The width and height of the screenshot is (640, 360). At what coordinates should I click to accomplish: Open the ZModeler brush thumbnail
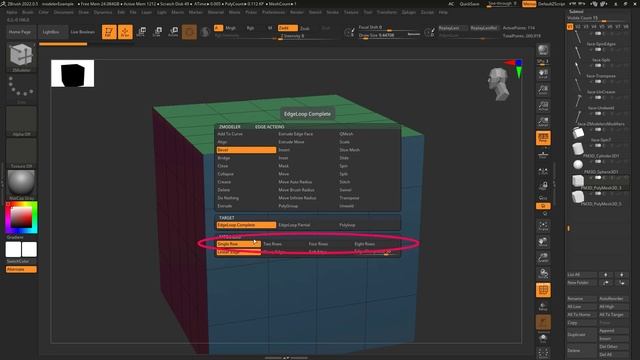pyautogui.click(x=21, y=56)
